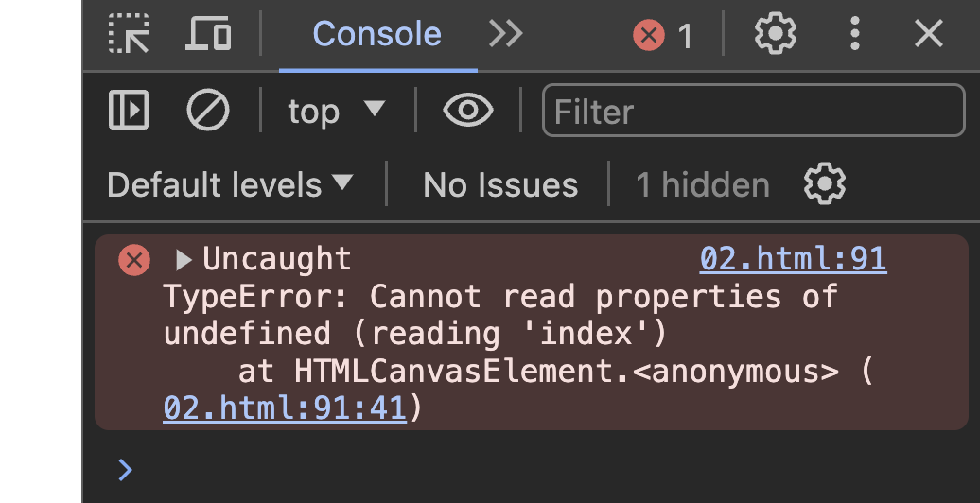Show more tabs with double chevron
Viewport: 980px width, 503px height.
point(505,34)
